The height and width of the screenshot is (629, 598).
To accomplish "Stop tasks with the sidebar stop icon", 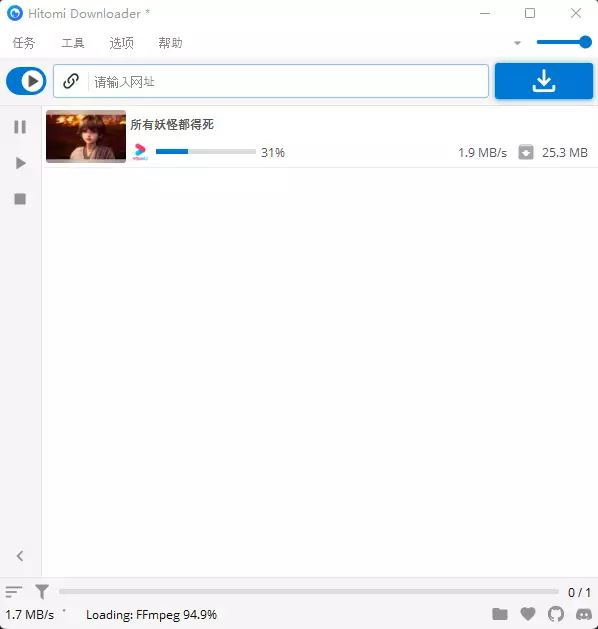I will (x=20, y=199).
